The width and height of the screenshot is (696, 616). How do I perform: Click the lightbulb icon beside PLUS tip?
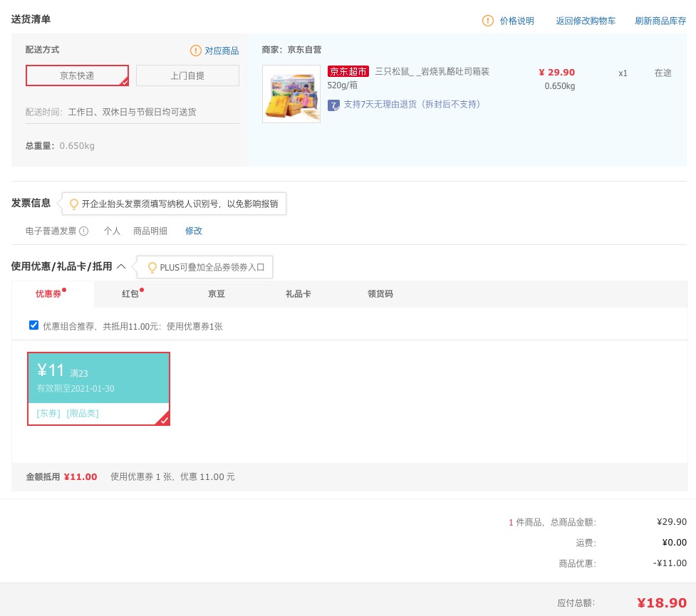[x=152, y=267]
